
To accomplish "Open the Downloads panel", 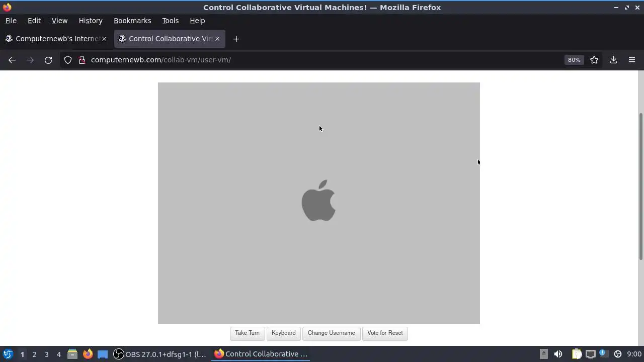I will coord(614,60).
